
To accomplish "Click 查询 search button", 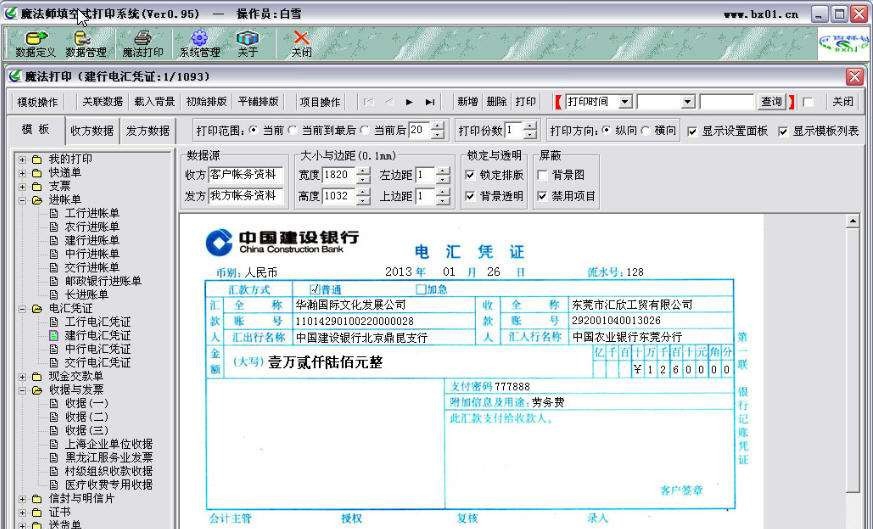I will [x=772, y=102].
